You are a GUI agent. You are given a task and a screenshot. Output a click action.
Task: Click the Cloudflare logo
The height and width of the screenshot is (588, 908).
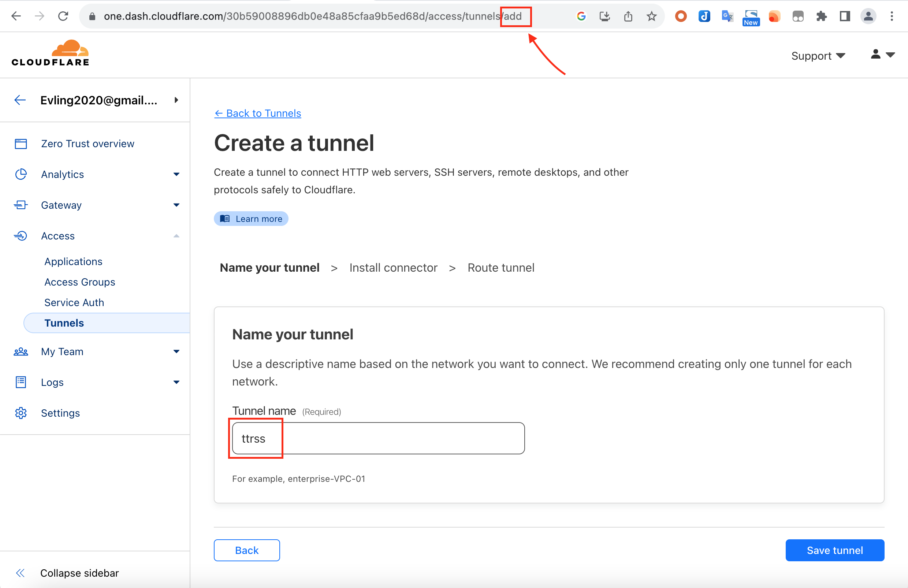(x=51, y=53)
